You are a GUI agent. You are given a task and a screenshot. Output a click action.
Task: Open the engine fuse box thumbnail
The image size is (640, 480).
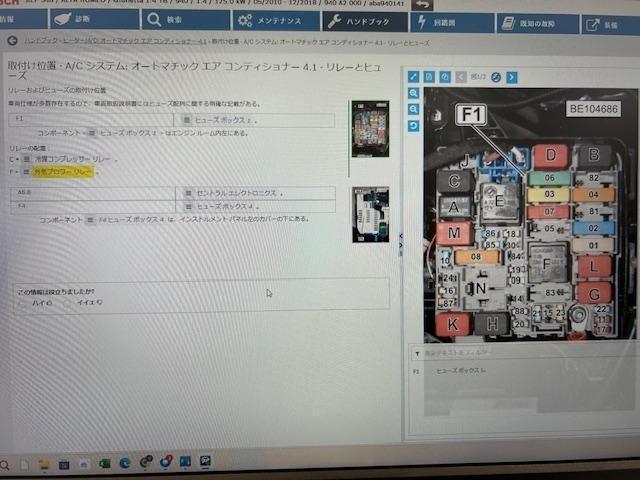click(x=369, y=128)
